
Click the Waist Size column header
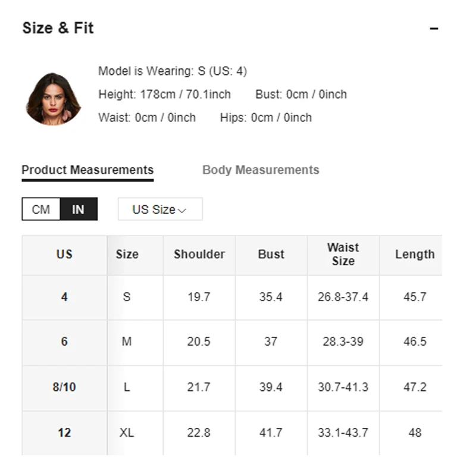tap(343, 255)
